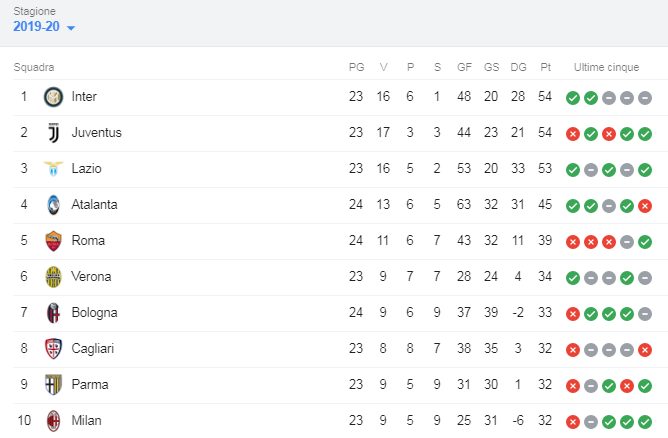Viewport: 668px width, 438px height.
Task: Click Atalanta's red loss result icon
Action: [645, 206]
